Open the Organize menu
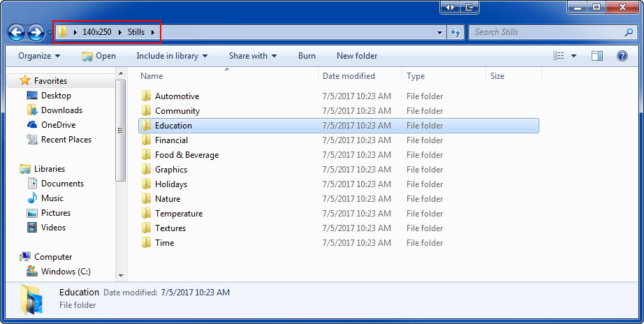 click(x=39, y=56)
